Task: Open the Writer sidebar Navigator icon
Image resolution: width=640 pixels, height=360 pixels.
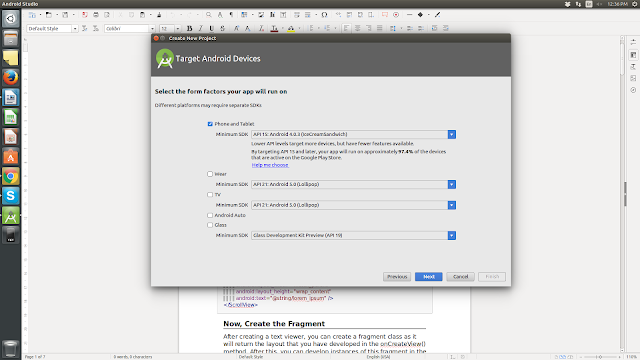Action: (633, 90)
